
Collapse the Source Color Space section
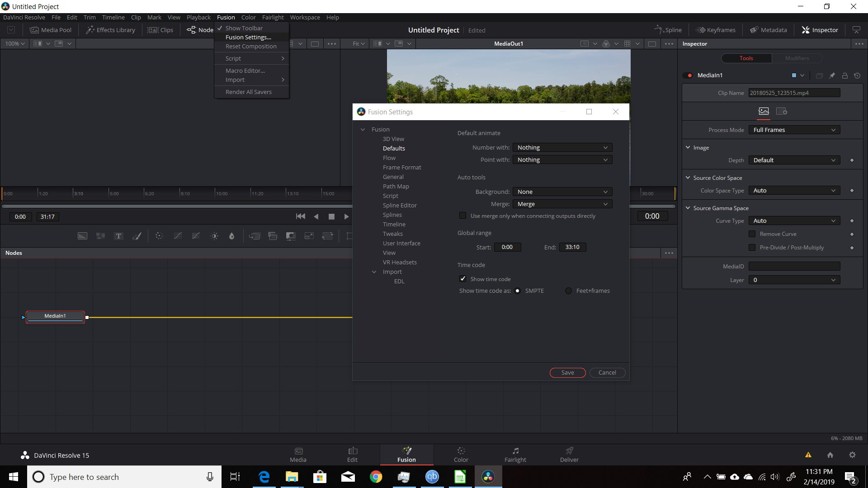click(x=688, y=178)
